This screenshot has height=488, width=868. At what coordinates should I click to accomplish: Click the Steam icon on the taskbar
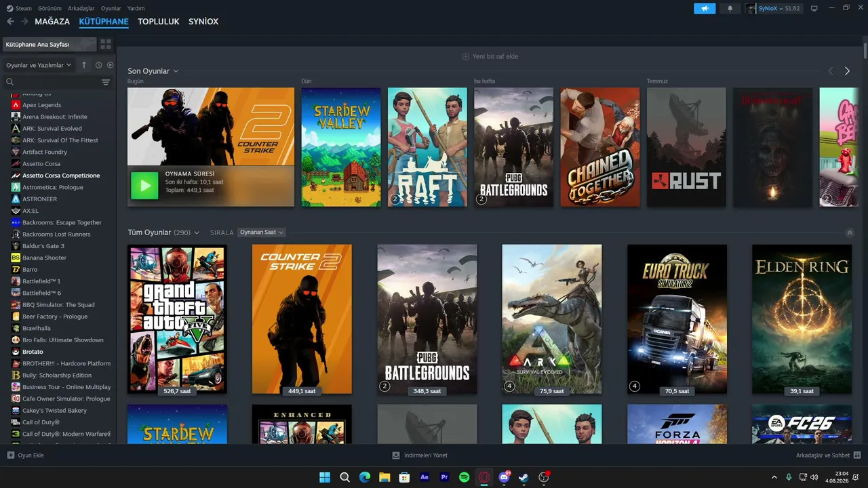click(524, 477)
